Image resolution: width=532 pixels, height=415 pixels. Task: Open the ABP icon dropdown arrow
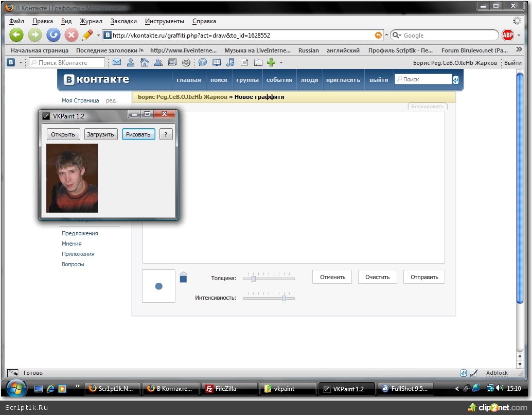(519, 36)
